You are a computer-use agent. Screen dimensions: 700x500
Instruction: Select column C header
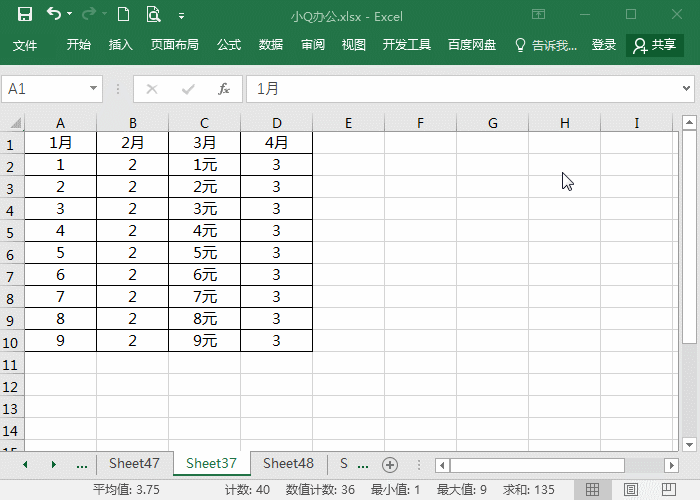(204, 123)
